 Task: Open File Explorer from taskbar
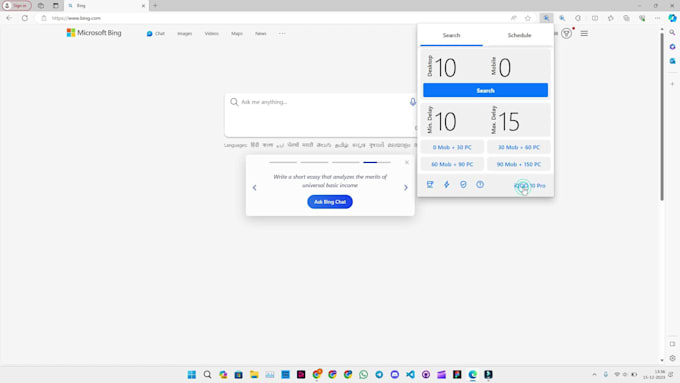(x=254, y=375)
